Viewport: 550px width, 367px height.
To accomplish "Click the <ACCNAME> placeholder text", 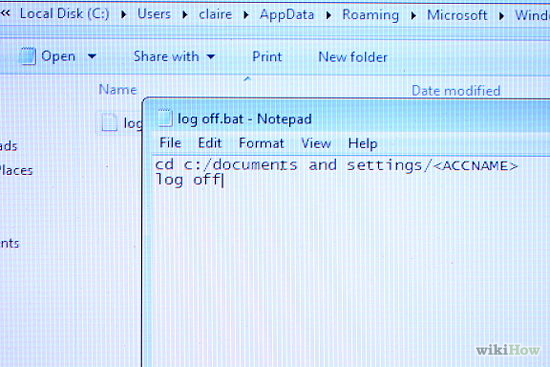I will 475,166.
